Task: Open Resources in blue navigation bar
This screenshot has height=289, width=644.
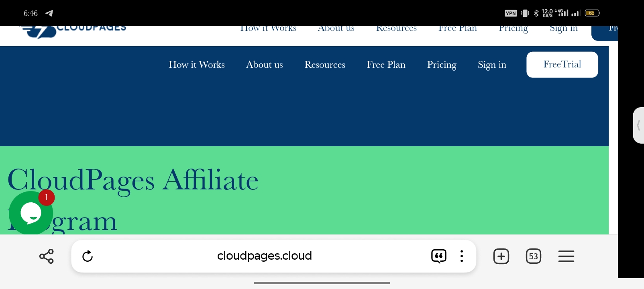Action: tap(325, 65)
